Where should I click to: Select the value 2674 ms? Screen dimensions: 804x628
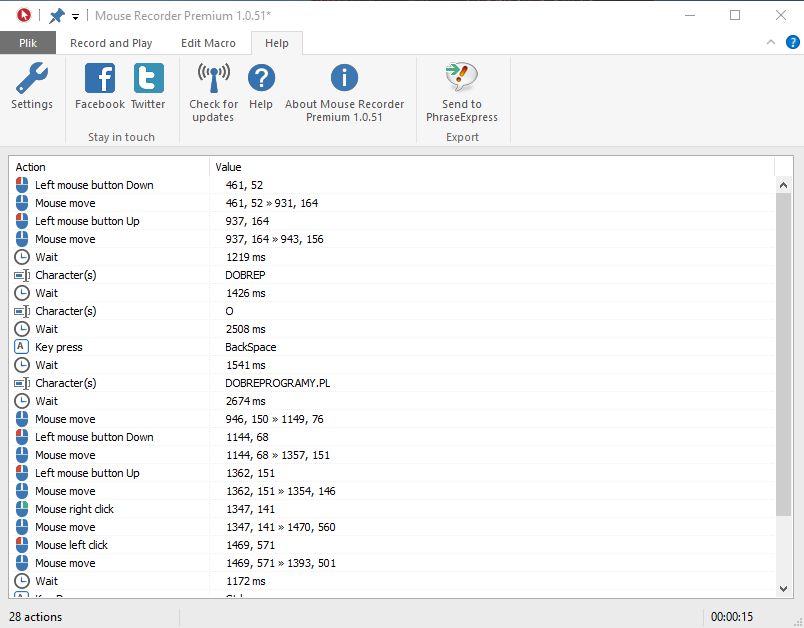246,401
